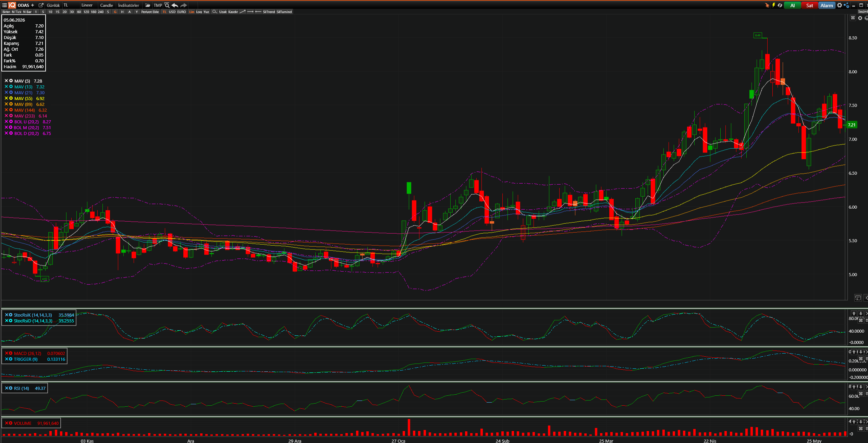This screenshot has width=868, height=443.
Task: Move RSI panel down arrow
Action: (x=860, y=387)
